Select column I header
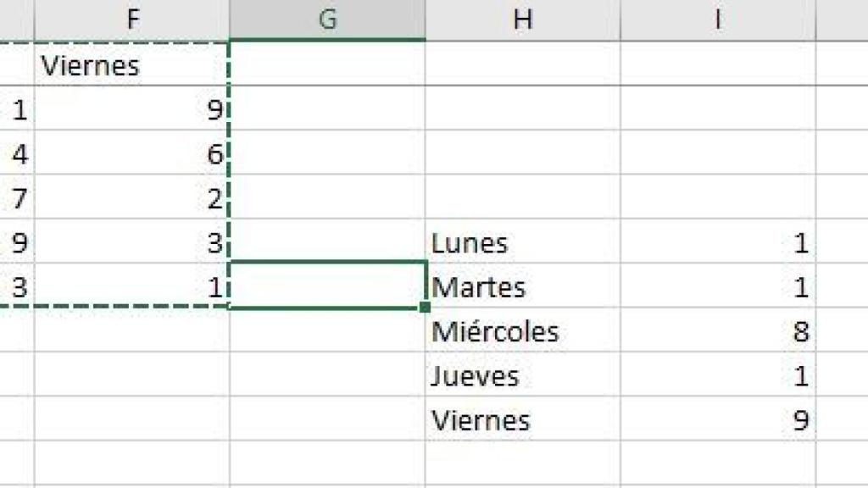 click(x=719, y=17)
